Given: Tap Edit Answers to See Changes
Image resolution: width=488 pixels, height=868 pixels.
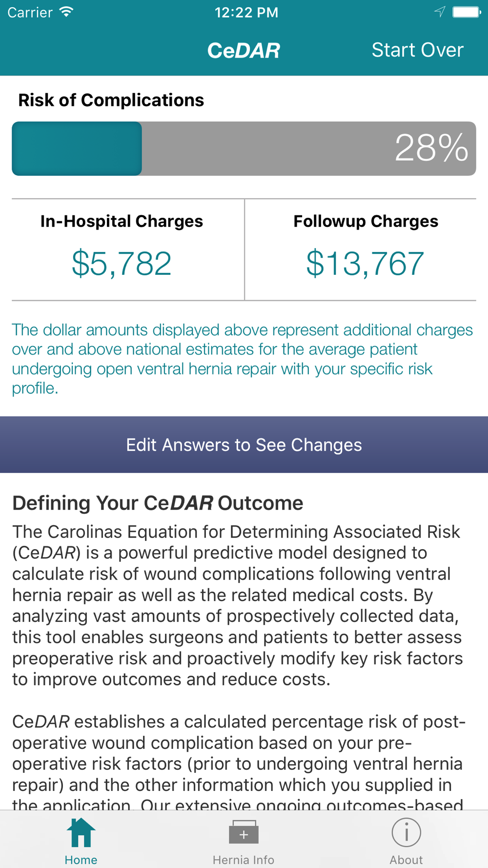Looking at the screenshot, I should point(244,445).
